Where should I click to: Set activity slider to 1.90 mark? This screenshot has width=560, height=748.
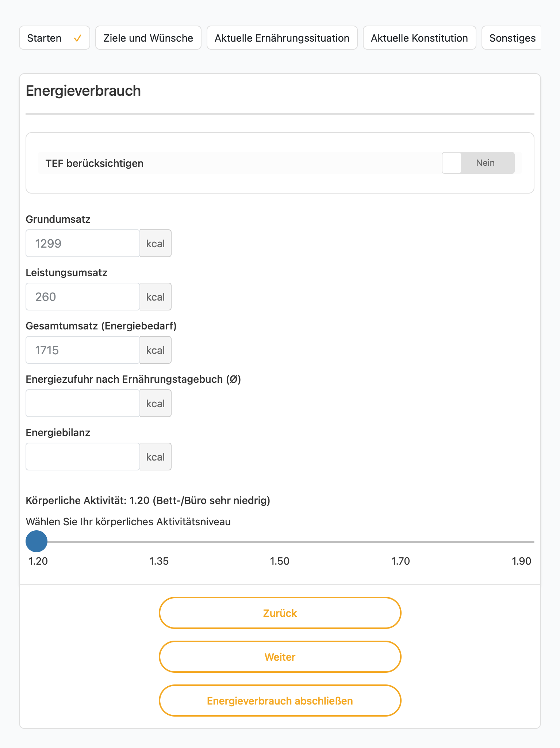tap(523, 542)
